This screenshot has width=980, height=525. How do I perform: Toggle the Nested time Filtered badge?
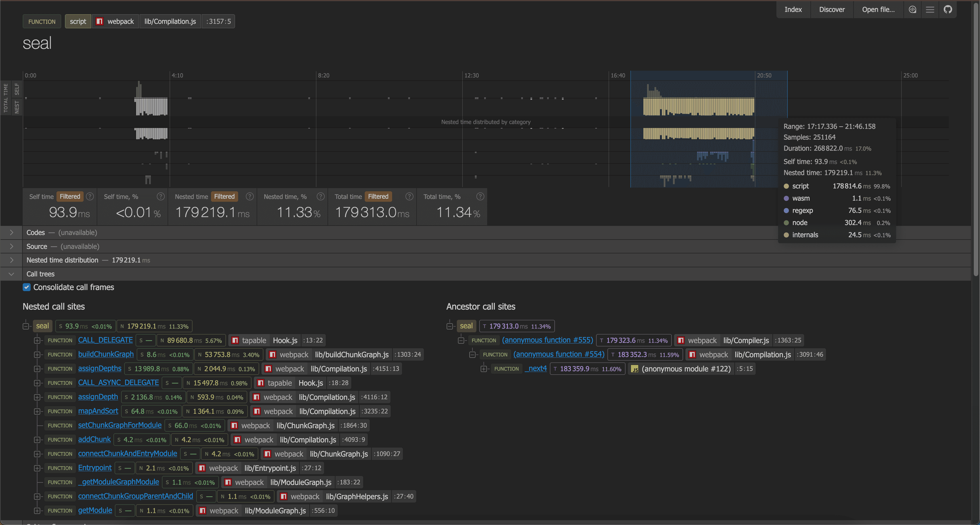pyautogui.click(x=225, y=196)
